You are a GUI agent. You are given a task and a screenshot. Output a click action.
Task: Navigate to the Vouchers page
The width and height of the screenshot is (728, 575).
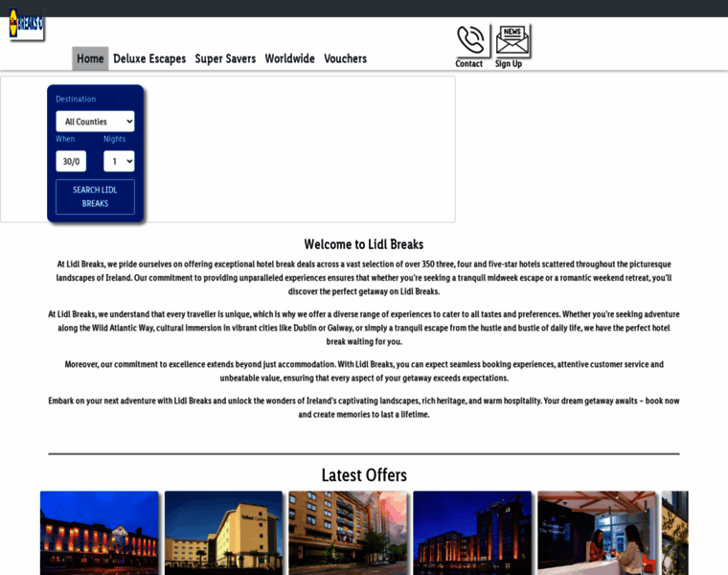345,58
